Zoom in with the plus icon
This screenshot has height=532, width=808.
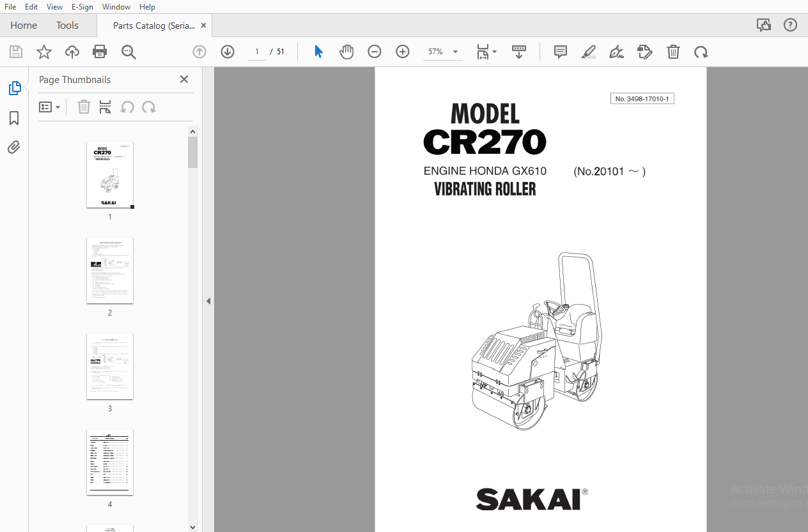(403, 52)
